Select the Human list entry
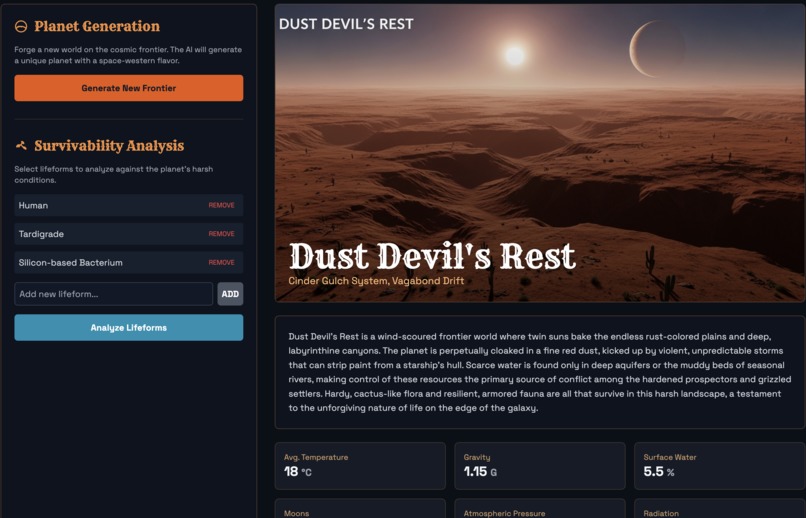806x518 pixels. click(x=129, y=205)
